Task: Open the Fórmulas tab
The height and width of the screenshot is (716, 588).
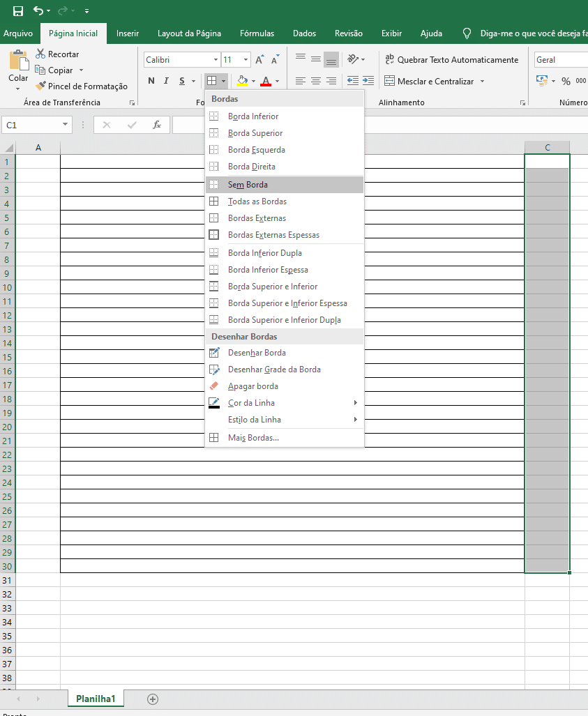Action: pyautogui.click(x=257, y=33)
